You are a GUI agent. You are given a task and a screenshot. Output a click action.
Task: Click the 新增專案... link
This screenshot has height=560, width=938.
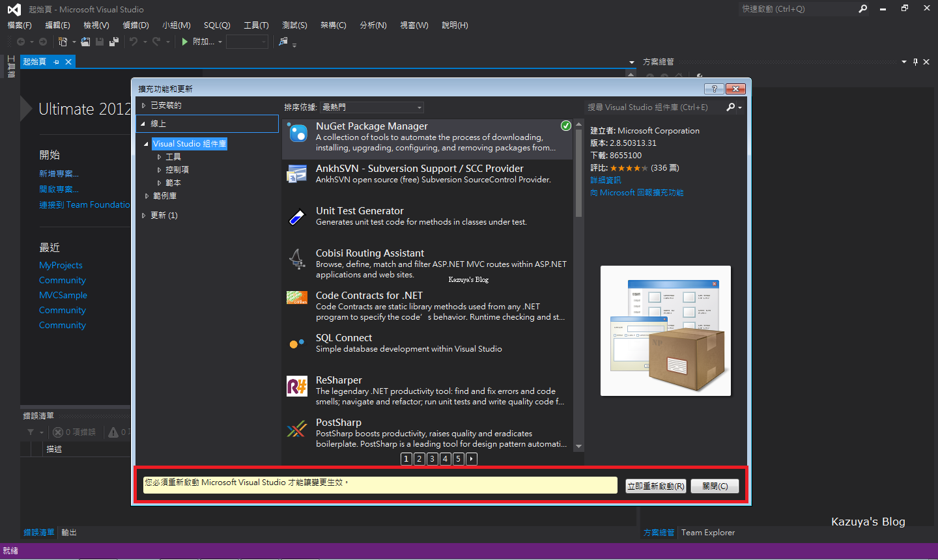click(59, 174)
